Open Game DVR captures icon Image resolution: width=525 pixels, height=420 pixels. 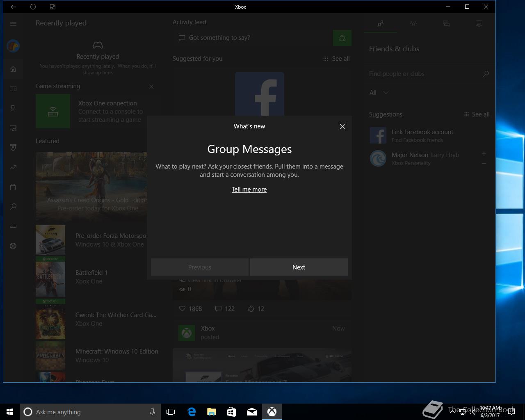[x=13, y=128]
